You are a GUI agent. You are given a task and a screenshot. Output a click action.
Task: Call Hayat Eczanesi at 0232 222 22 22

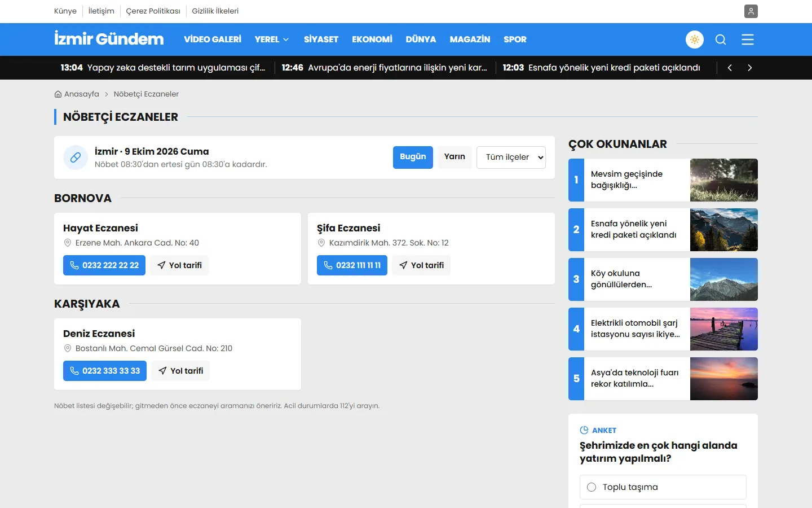[104, 265]
